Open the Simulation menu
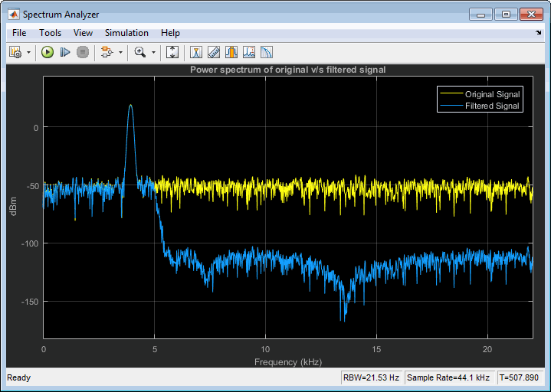551x392 pixels. pyautogui.click(x=126, y=33)
